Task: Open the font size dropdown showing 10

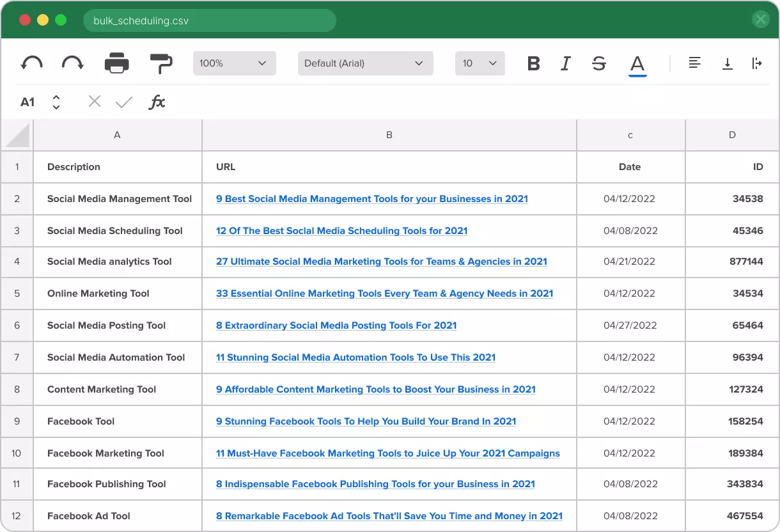Action: (480, 63)
